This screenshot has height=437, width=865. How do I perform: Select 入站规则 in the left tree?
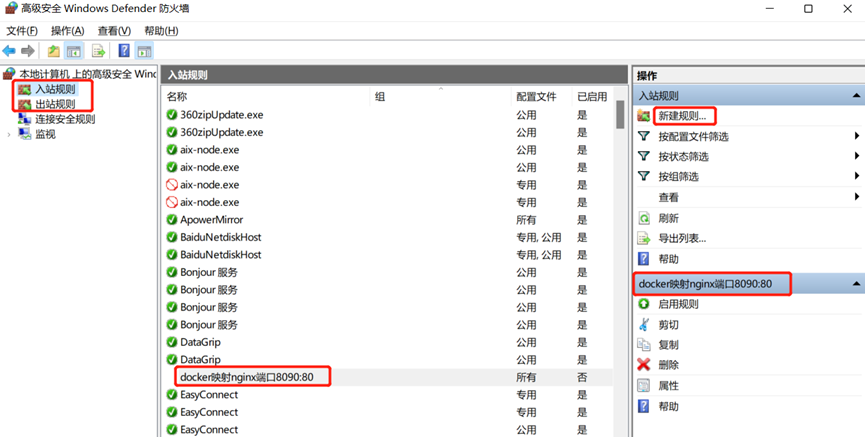click(x=55, y=89)
